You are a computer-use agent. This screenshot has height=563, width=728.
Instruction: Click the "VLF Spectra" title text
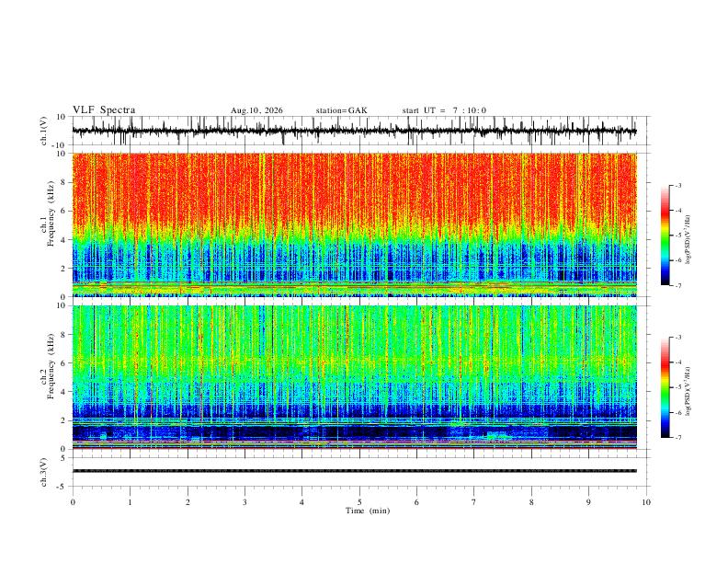pos(104,110)
